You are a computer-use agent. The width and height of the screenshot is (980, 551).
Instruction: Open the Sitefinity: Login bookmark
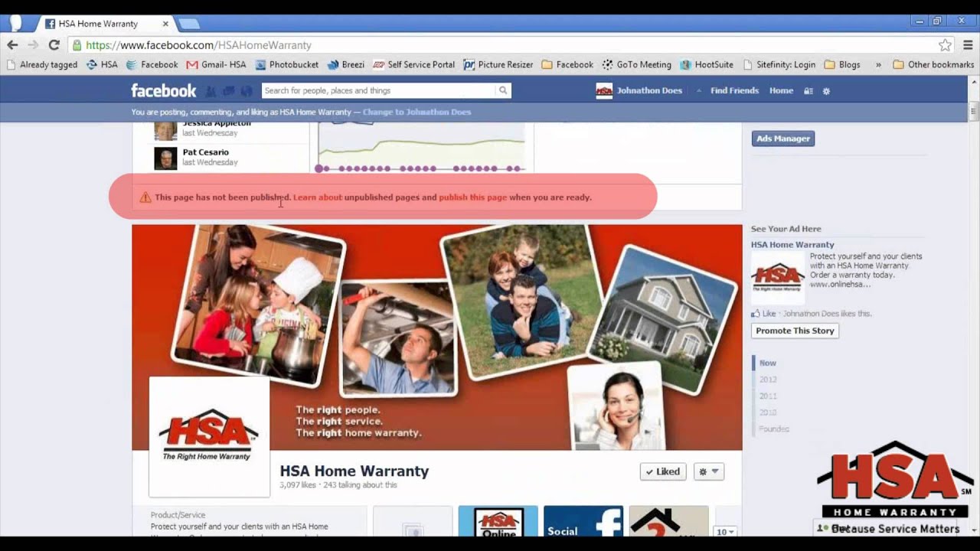coord(779,65)
